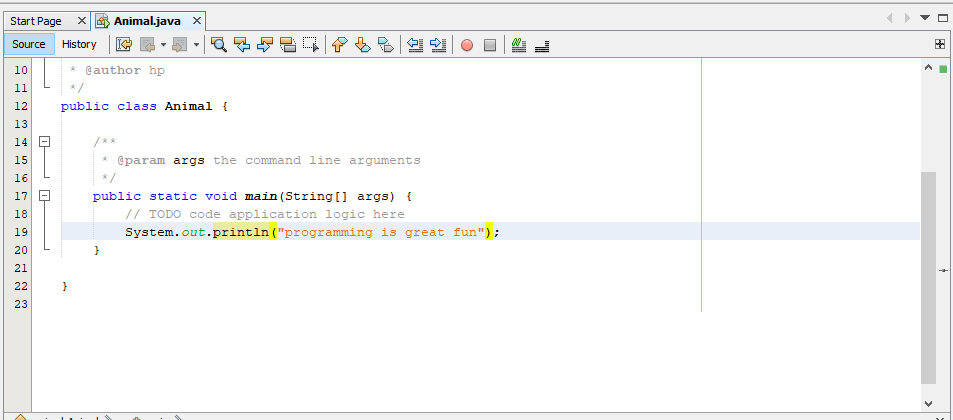Click Find Previous Occurrence arrow icon
This screenshot has width=953, height=420.
tap(242, 44)
